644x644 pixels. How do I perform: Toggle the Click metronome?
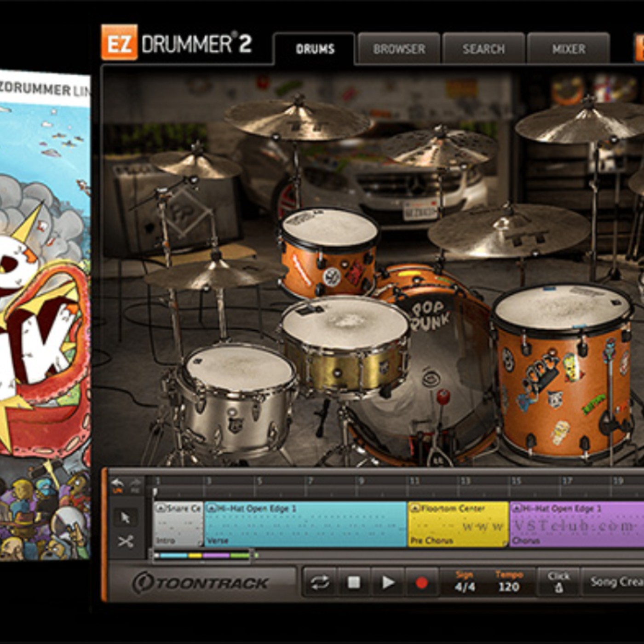[x=558, y=582]
